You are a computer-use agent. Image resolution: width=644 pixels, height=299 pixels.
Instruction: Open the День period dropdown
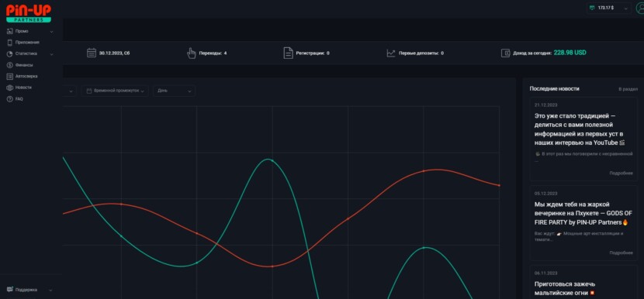pos(174,91)
